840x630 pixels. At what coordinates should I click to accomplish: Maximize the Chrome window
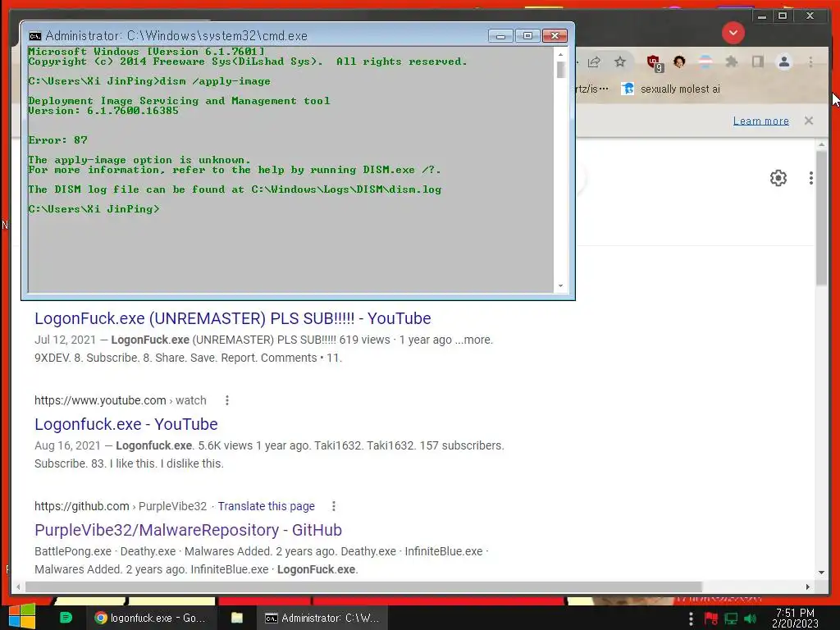(x=783, y=16)
